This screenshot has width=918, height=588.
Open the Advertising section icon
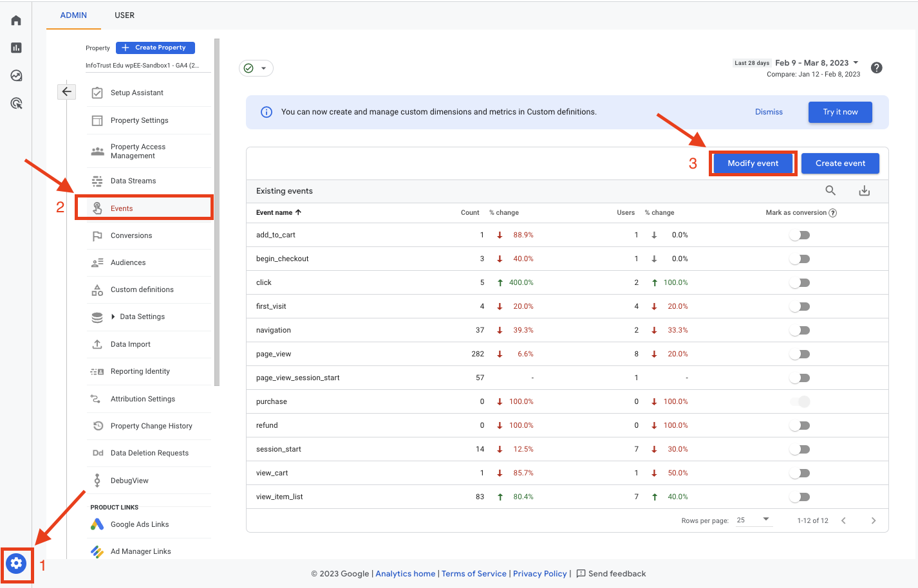tap(15, 103)
